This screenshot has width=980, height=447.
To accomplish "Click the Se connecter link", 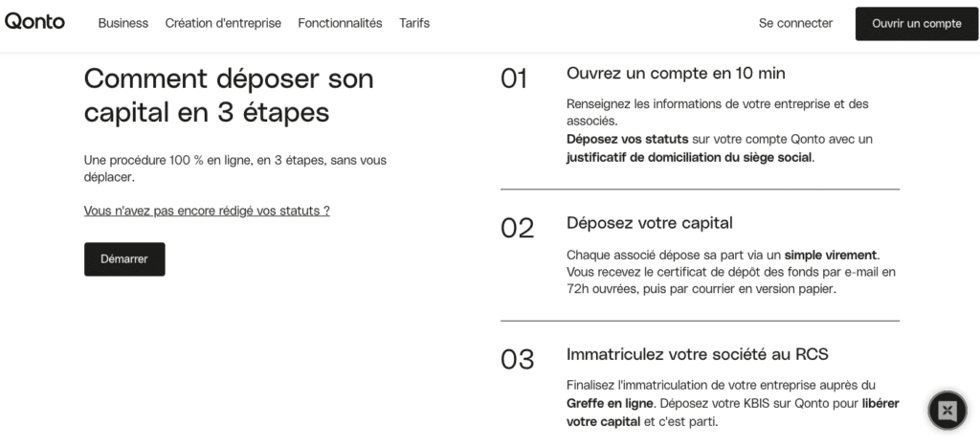I will 795,23.
